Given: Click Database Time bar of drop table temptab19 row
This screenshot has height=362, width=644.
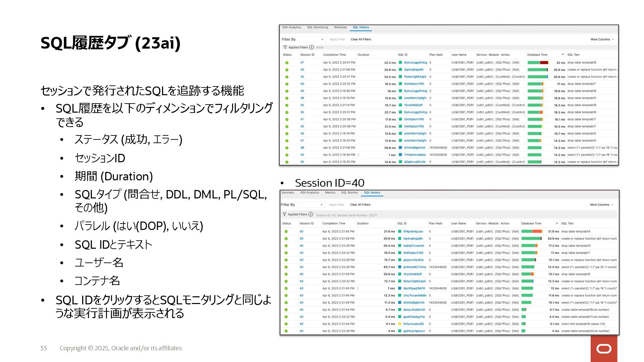Looking at the screenshot, I should coord(532,232).
